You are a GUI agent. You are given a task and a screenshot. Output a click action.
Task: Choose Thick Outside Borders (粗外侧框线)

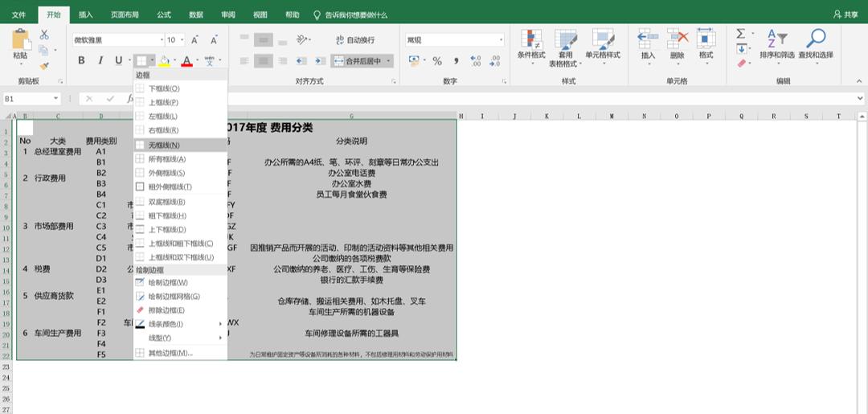[181, 187]
